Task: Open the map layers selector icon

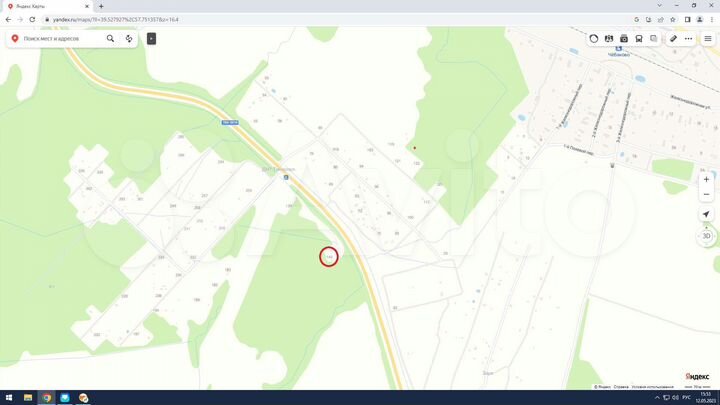Action: point(653,39)
